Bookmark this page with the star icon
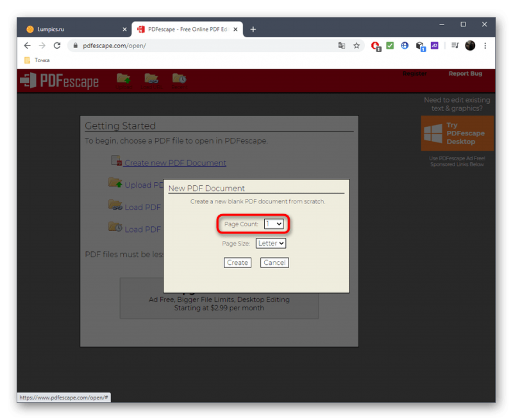 pos(357,46)
